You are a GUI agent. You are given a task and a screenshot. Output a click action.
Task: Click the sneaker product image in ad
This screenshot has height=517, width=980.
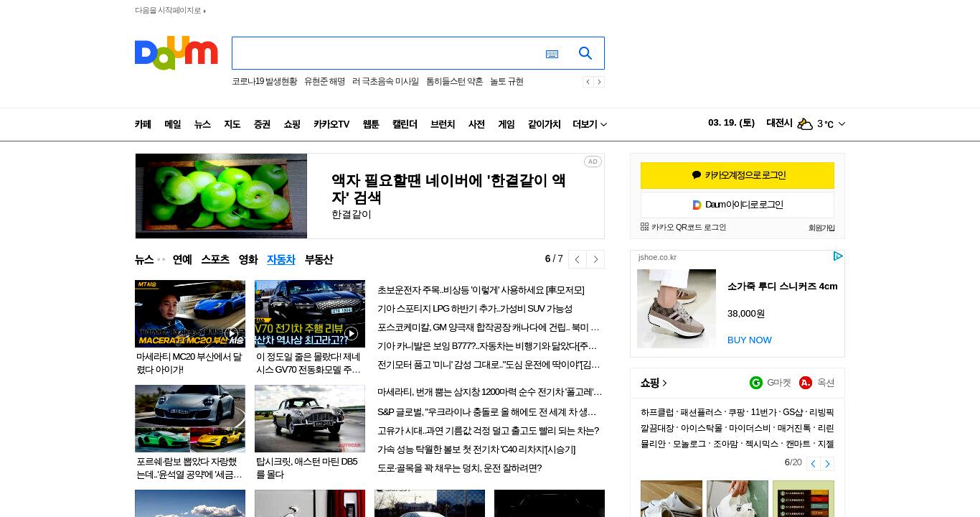pos(677,309)
